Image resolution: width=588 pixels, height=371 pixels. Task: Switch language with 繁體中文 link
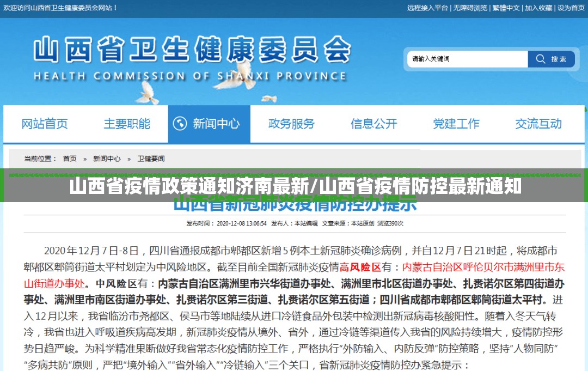pyautogui.click(x=506, y=8)
